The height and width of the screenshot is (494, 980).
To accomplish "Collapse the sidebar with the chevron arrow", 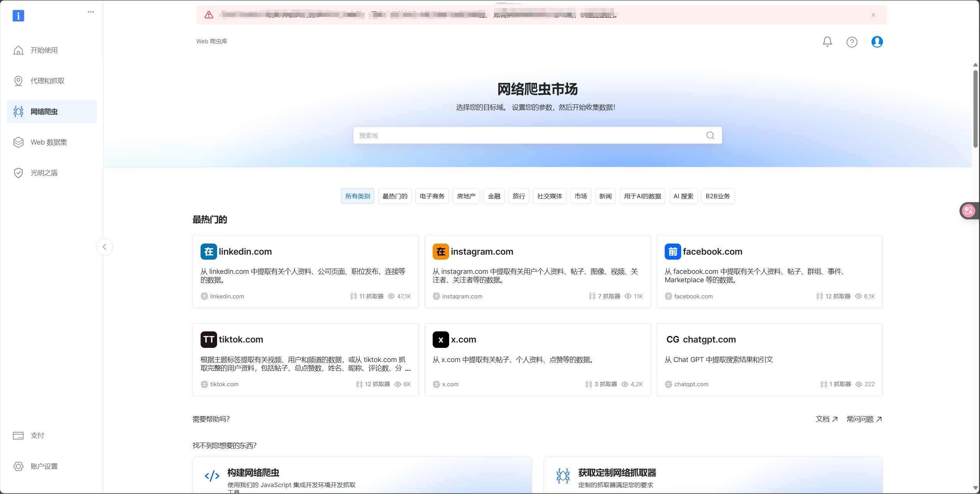I will (x=104, y=247).
